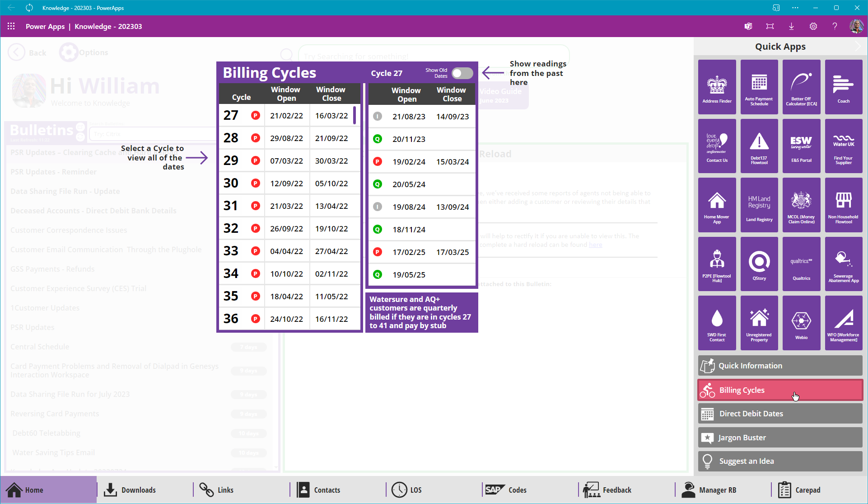The height and width of the screenshot is (504, 868).
Task: Open the SAP Codes tab
Action: (506, 490)
